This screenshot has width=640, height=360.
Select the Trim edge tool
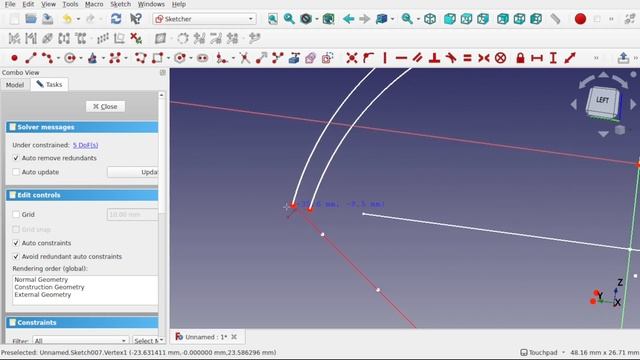244,58
